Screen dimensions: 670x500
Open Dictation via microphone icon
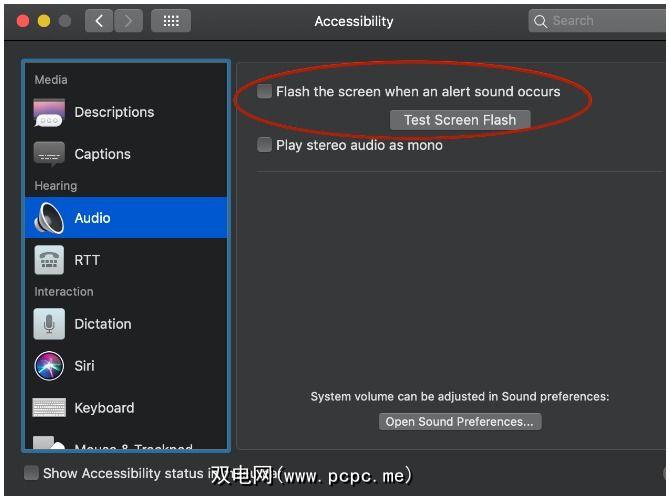pos(49,324)
